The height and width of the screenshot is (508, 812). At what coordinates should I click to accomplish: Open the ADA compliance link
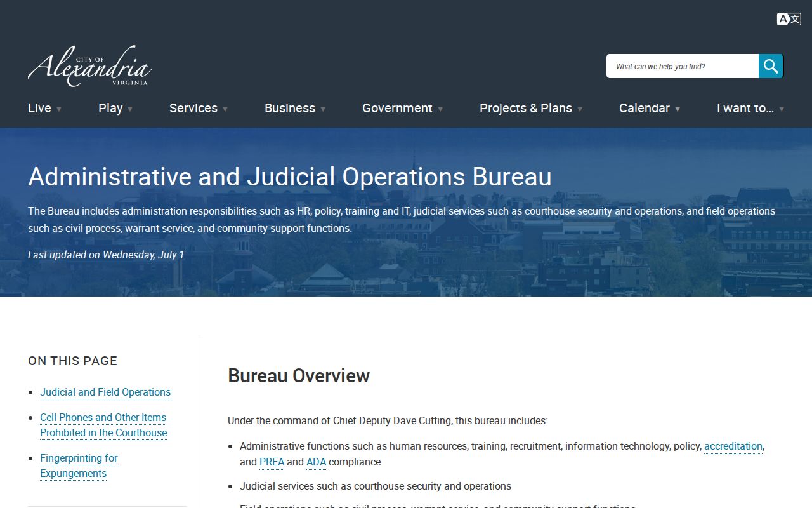click(x=316, y=462)
